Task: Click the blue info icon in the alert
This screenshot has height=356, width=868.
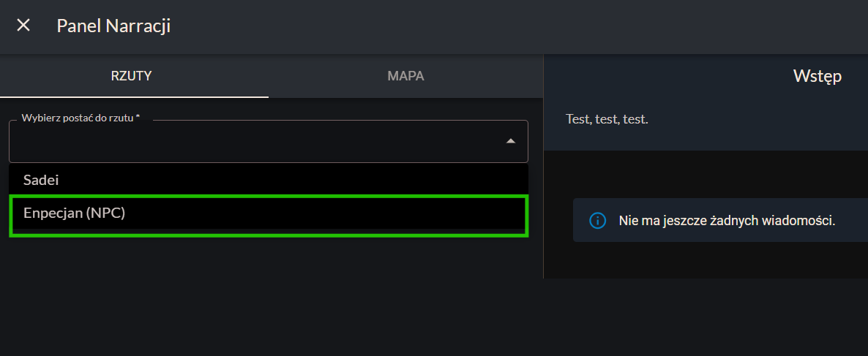Action: point(597,220)
